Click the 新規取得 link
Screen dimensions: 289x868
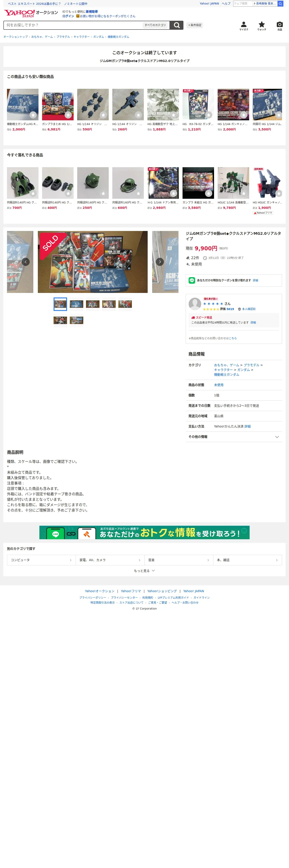click(92, 11)
